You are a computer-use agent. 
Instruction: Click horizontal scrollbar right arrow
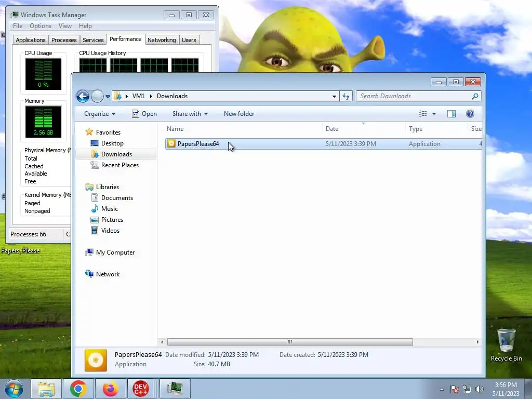point(477,342)
